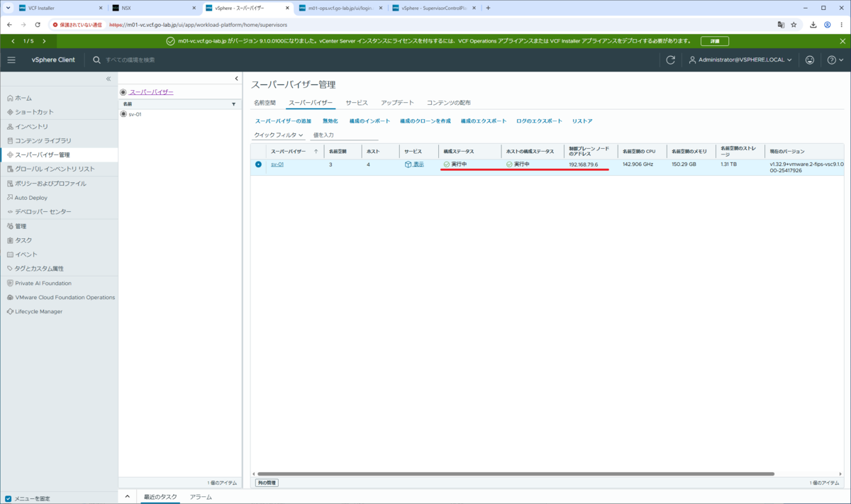Click 構成のエクスポート action

coord(484,121)
